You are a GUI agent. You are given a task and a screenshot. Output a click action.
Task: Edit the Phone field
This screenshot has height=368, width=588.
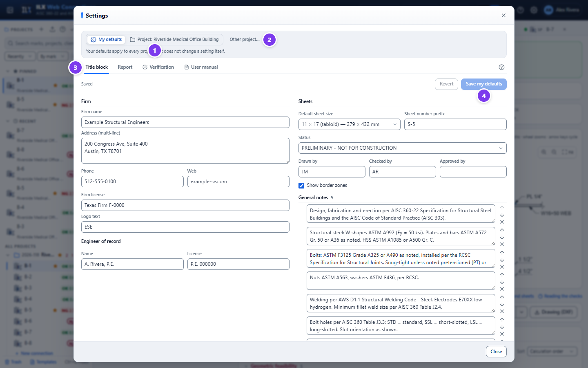pyautogui.click(x=132, y=182)
